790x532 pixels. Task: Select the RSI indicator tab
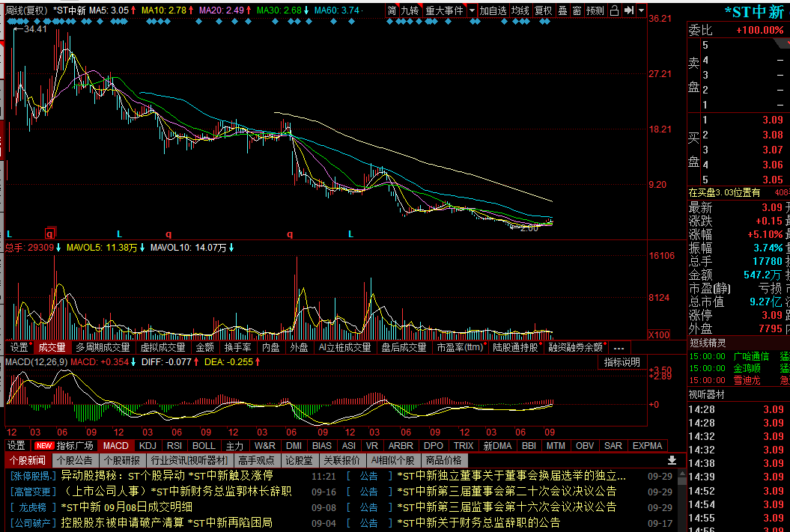[174, 445]
